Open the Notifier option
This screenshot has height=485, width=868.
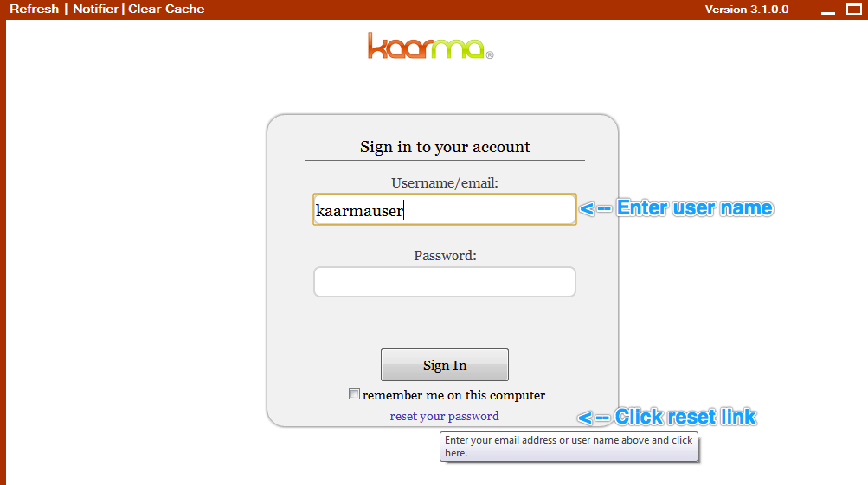[95, 9]
